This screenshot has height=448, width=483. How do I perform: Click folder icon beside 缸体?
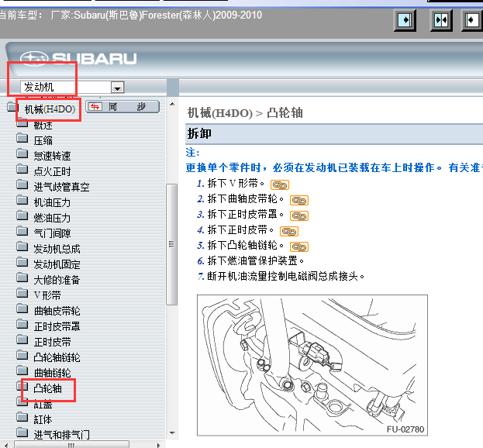tap(22, 417)
